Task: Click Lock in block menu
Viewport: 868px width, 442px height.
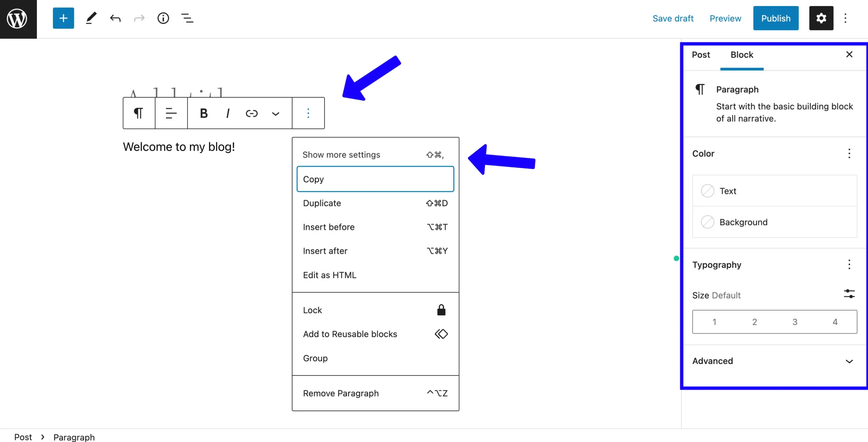Action: (x=375, y=310)
